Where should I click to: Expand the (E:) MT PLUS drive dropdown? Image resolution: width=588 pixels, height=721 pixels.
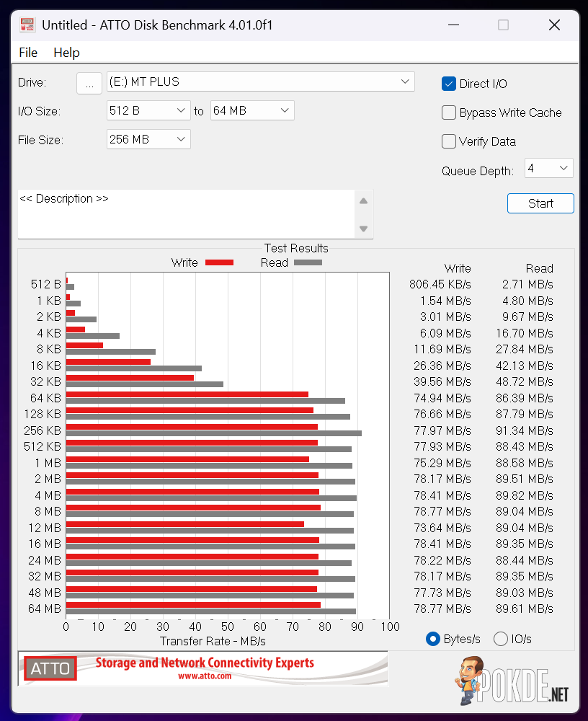click(261, 82)
